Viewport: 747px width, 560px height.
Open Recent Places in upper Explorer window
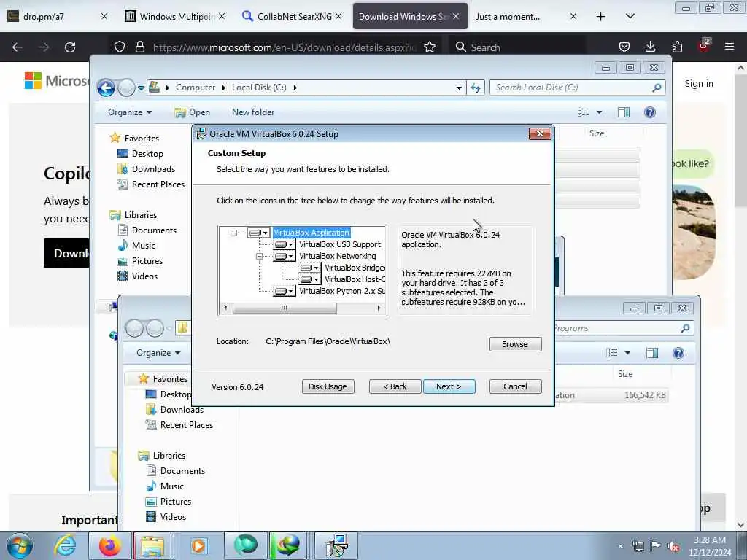151,184
